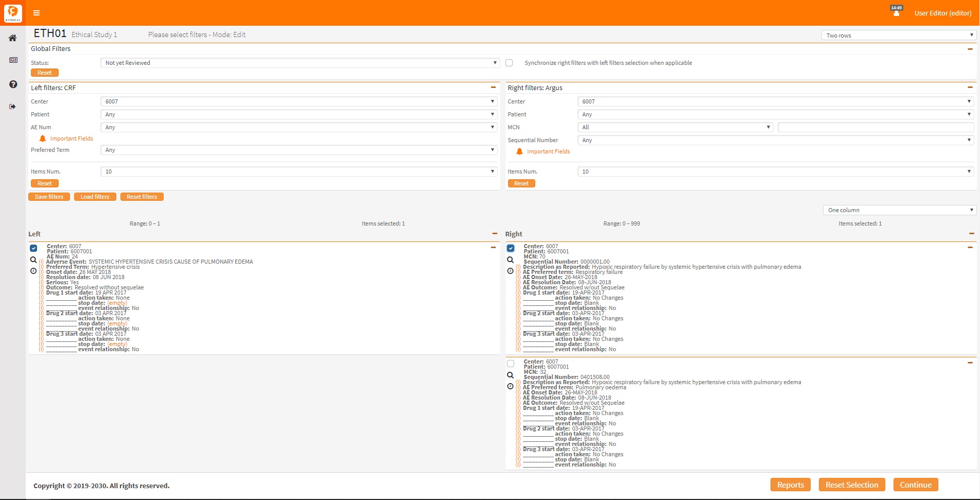This screenshot has height=500, width=980.
Task: Click the Important Fields bell under Left filters
Action: (43, 138)
